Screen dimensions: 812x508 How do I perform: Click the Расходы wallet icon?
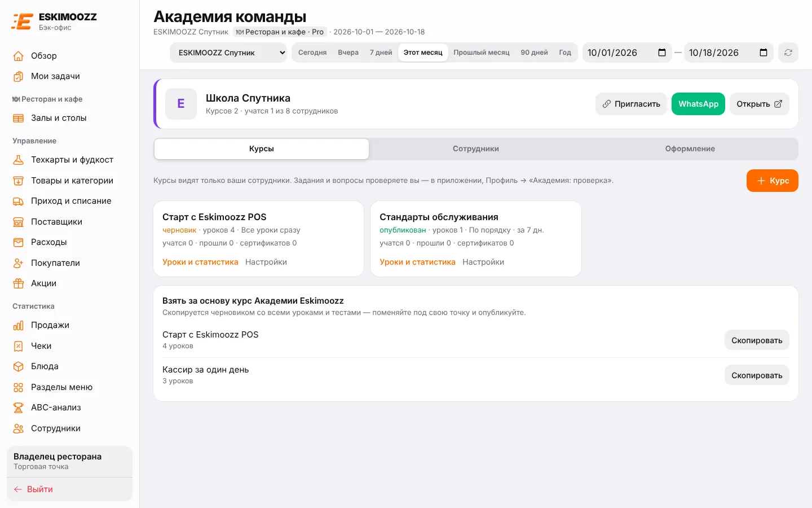point(19,242)
